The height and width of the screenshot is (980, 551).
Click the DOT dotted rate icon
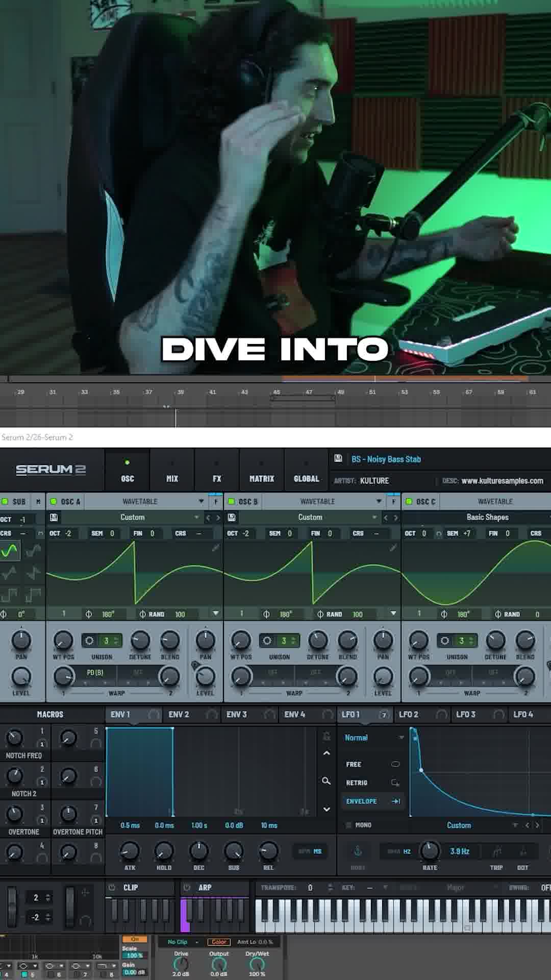click(x=523, y=851)
